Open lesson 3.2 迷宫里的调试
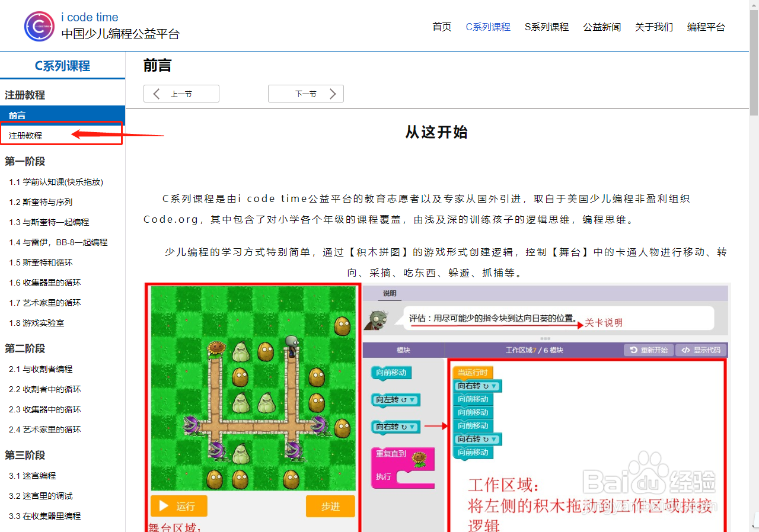Image resolution: width=759 pixels, height=532 pixels. [x=40, y=496]
